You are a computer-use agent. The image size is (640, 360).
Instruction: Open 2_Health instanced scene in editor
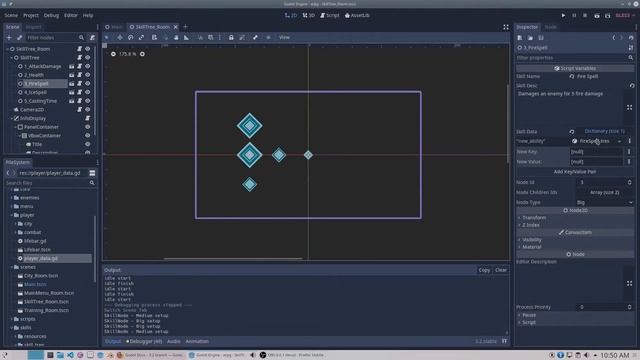point(71,75)
